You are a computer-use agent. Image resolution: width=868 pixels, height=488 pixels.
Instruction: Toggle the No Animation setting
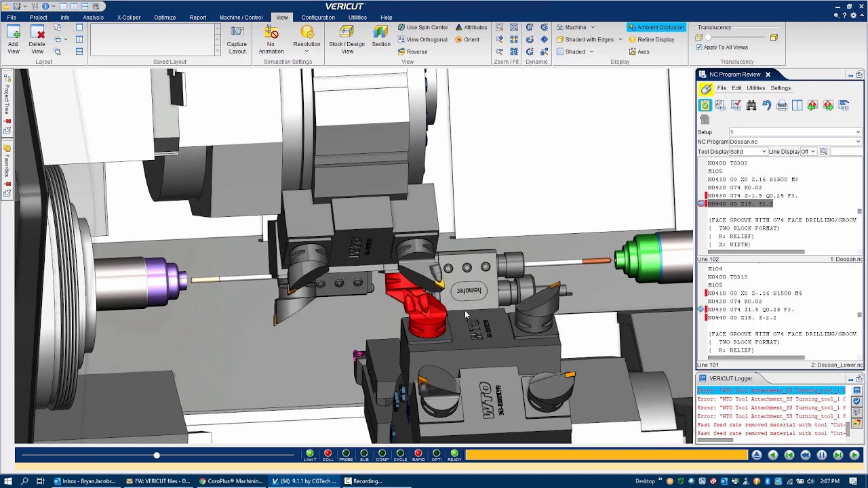tap(271, 40)
